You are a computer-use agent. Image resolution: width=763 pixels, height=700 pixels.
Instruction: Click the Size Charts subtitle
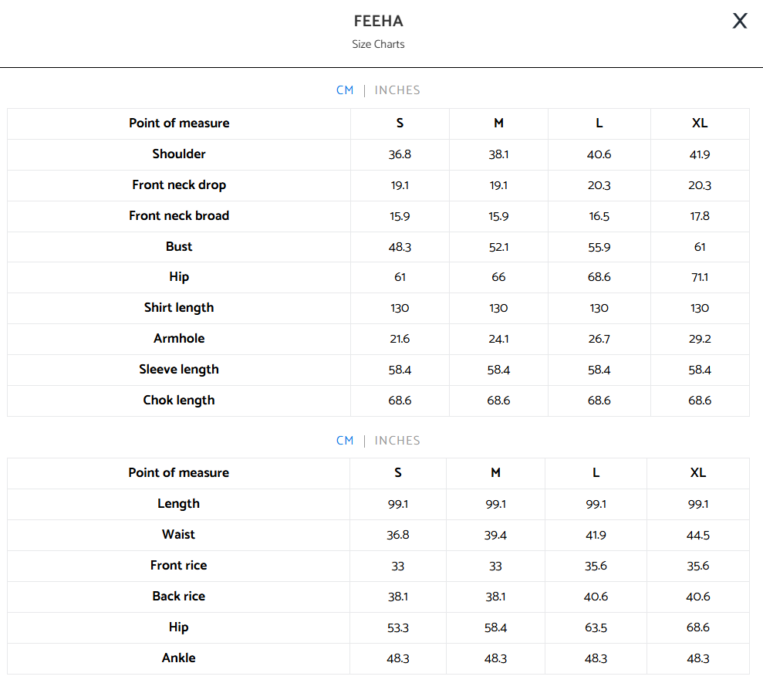point(378,45)
